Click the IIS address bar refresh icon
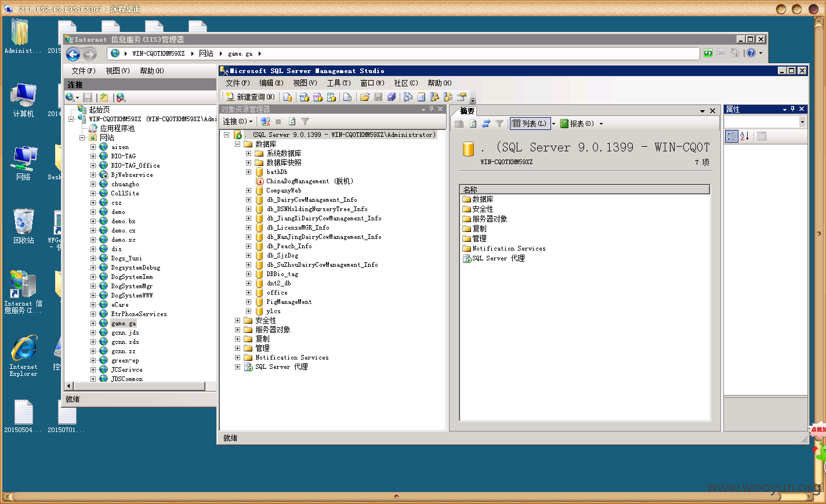 point(708,53)
